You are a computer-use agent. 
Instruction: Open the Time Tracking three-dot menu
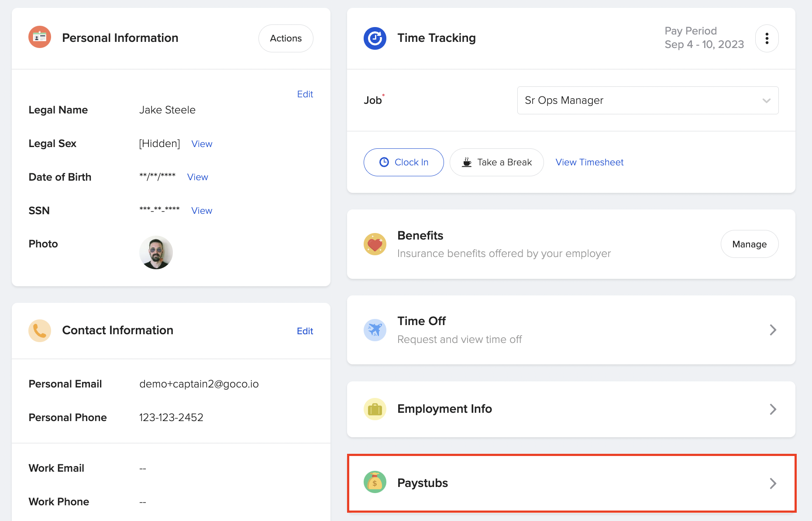[767, 38]
